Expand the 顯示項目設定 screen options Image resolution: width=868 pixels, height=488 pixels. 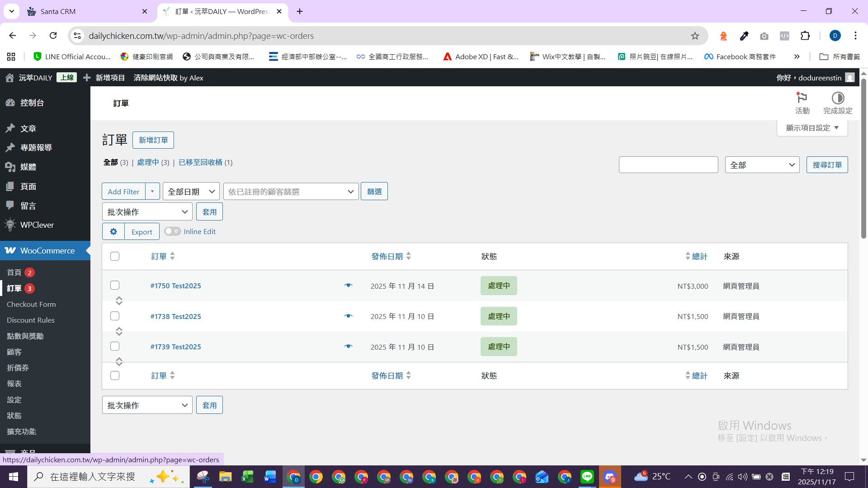click(812, 128)
